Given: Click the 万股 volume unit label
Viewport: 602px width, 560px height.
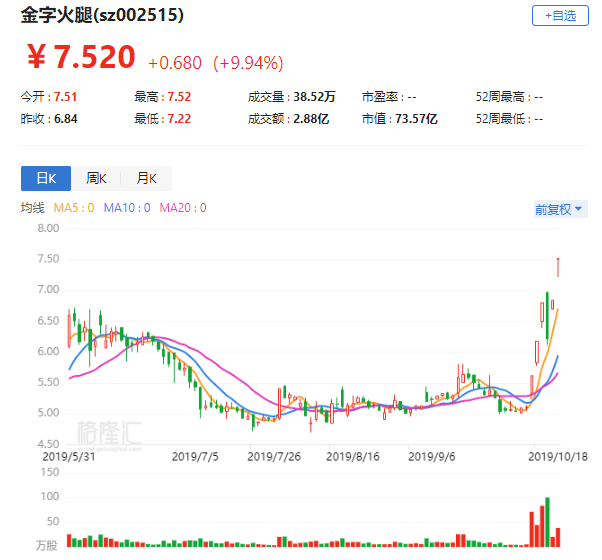Looking at the screenshot, I should tap(46, 545).
